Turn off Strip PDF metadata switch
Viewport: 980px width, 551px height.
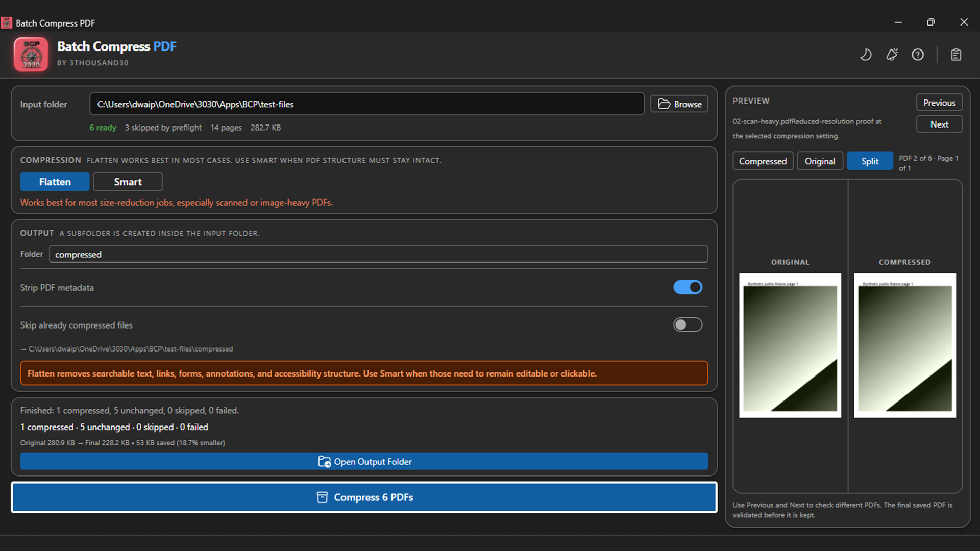[x=688, y=287]
